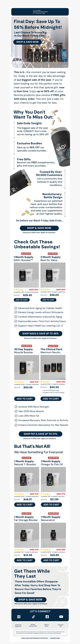Open the YouTube icon in the footer
The image size is (80, 644).
point(61,617)
